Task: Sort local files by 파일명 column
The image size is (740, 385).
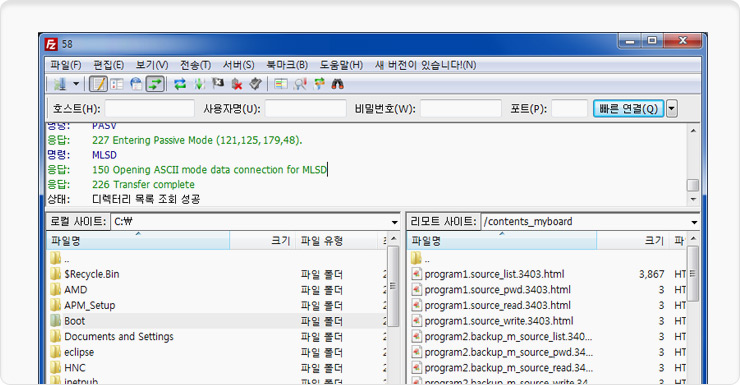Action: coord(138,241)
